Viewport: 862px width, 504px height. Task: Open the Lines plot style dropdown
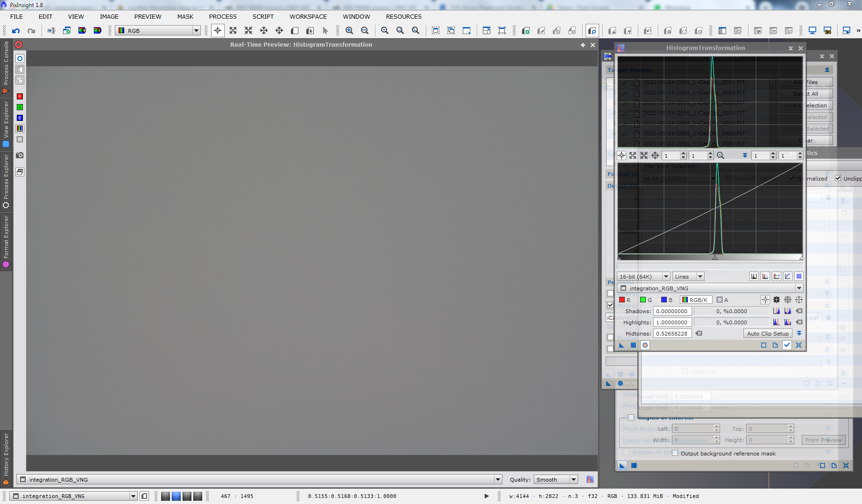688,276
